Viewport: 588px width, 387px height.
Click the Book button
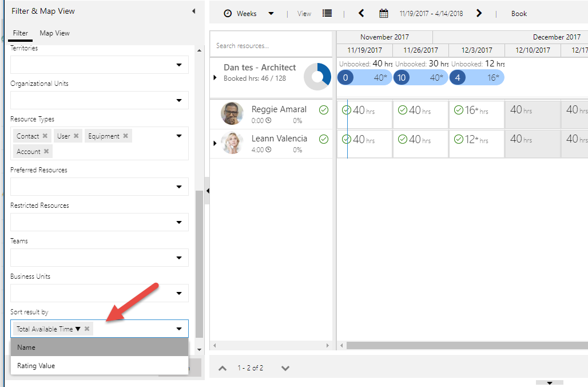[519, 14]
